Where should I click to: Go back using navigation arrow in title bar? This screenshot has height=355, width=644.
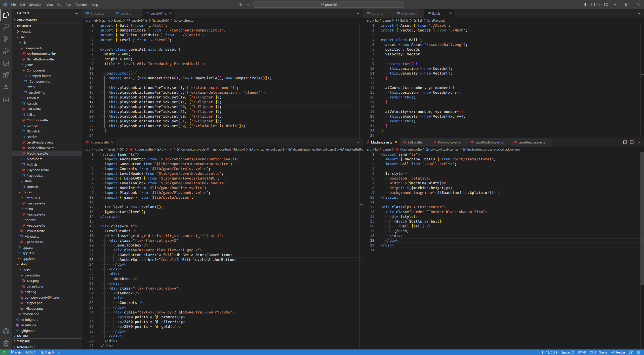(x=241, y=5)
